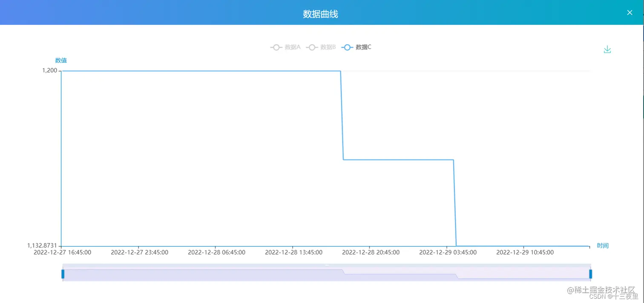Click the left handle of the zoom slider
This screenshot has height=303, width=644.
click(63, 273)
